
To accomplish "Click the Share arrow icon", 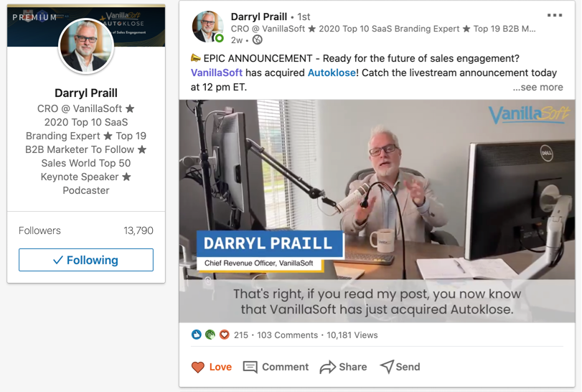I will (x=327, y=367).
